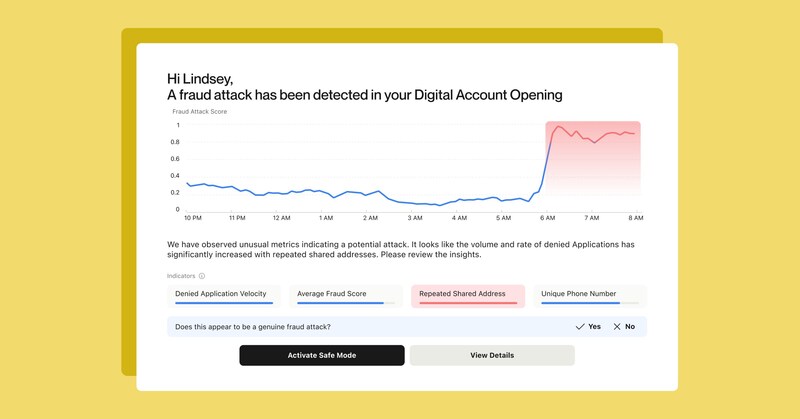Click the Unique Phone Number progress bar

(589, 303)
